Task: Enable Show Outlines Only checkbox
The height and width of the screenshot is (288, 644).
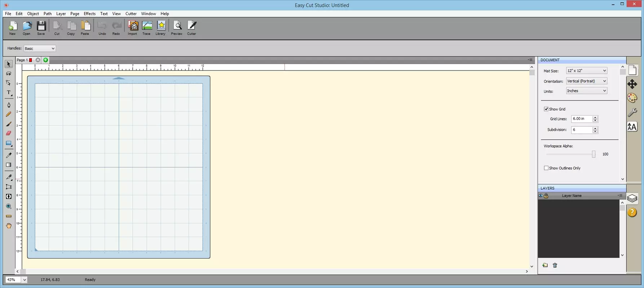Action: (546, 168)
